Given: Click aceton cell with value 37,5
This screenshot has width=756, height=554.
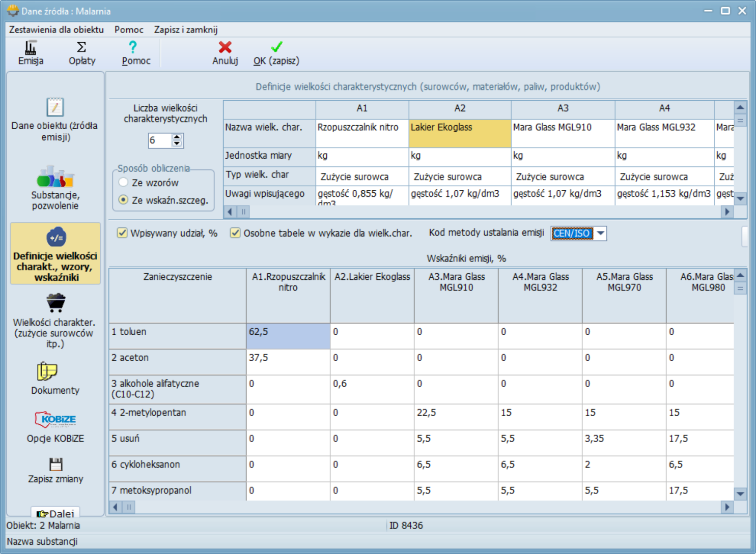Looking at the screenshot, I should coord(288,362).
